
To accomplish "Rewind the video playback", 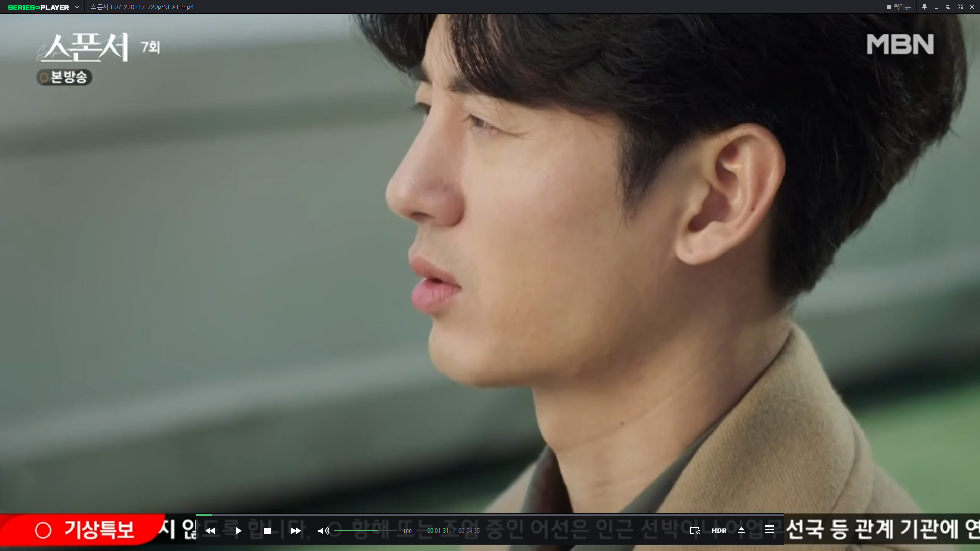I will [210, 531].
